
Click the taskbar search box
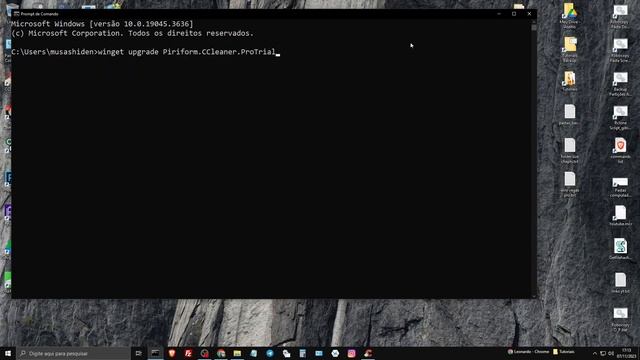coord(73,353)
